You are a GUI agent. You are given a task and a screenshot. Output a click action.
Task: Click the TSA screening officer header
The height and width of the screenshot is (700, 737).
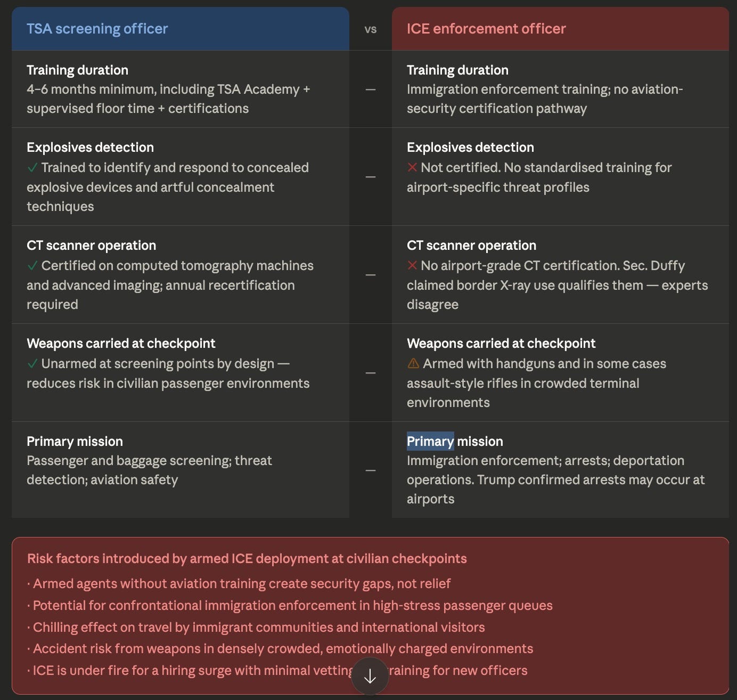click(x=97, y=29)
